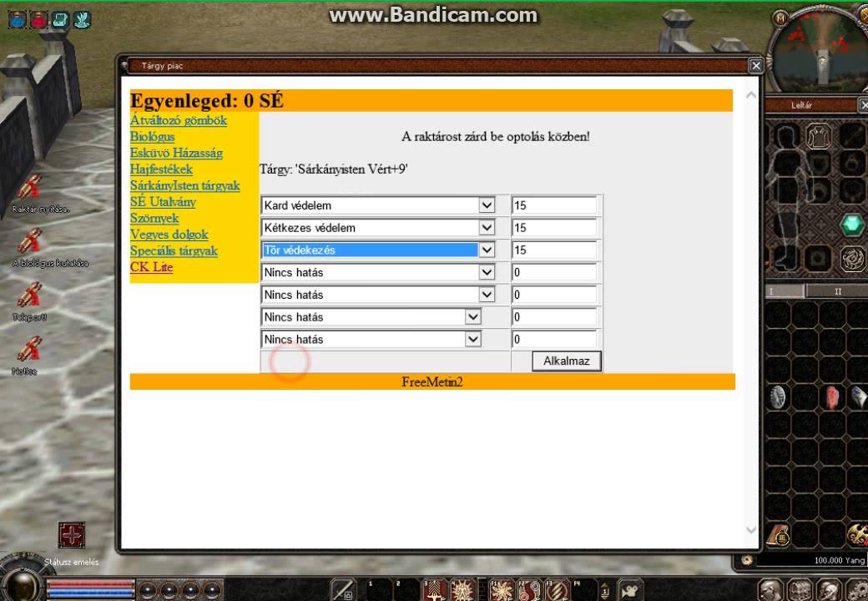Open the fourth row Nincs hatás dropdown
The height and width of the screenshot is (601, 868).
[378, 272]
